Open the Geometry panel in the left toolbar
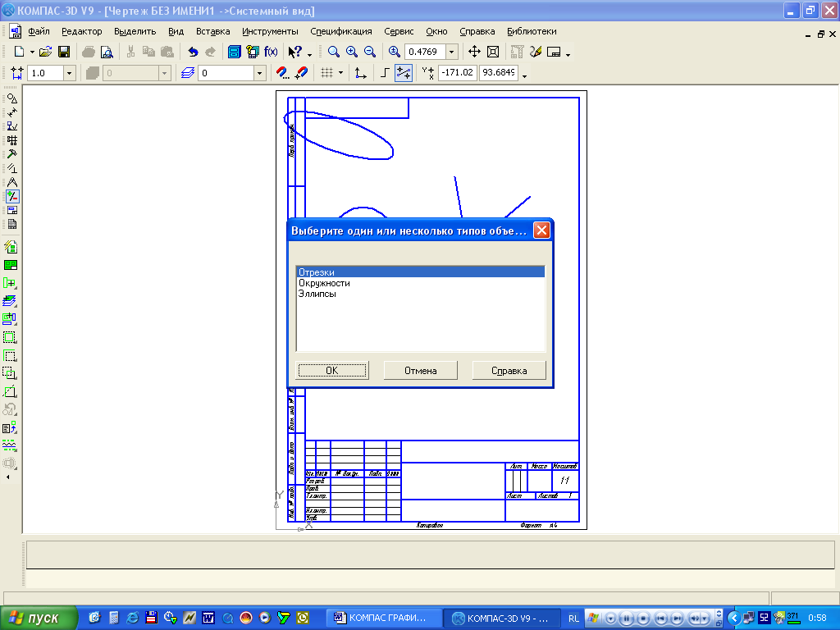The width and height of the screenshot is (840, 630). [11, 98]
